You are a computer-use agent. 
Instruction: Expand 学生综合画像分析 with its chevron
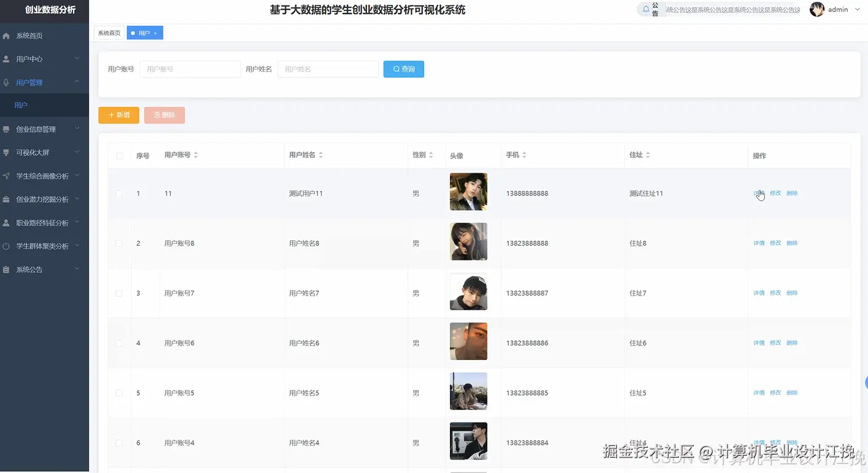click(x=77, y=175)
